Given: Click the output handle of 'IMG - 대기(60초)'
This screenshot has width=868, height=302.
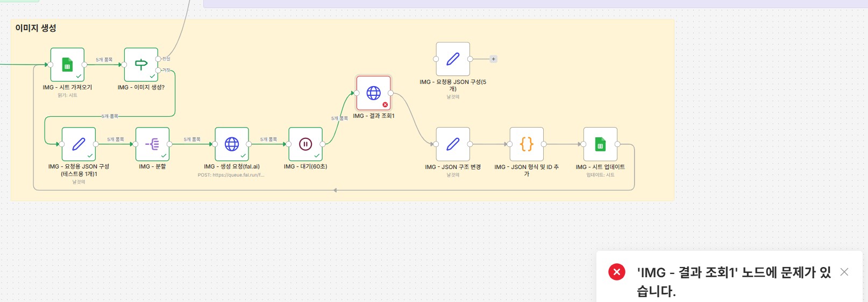Looking at the screenshot, I should point(323,144).
